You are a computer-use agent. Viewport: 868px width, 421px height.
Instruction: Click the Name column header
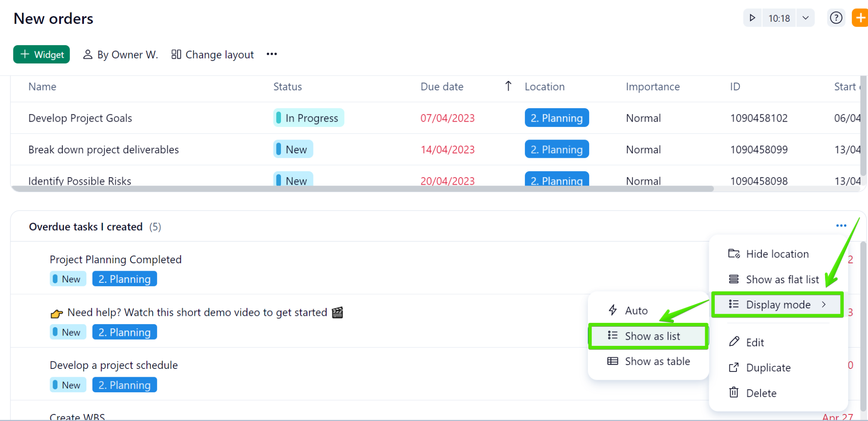pyautogui.click(x=42, y=87)
